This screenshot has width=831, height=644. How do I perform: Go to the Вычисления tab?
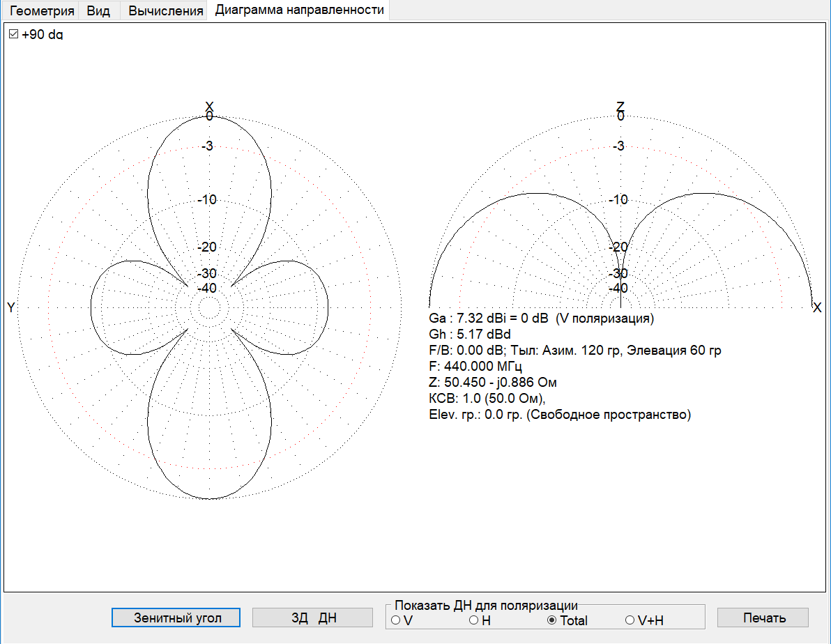(x=165, y=10)
